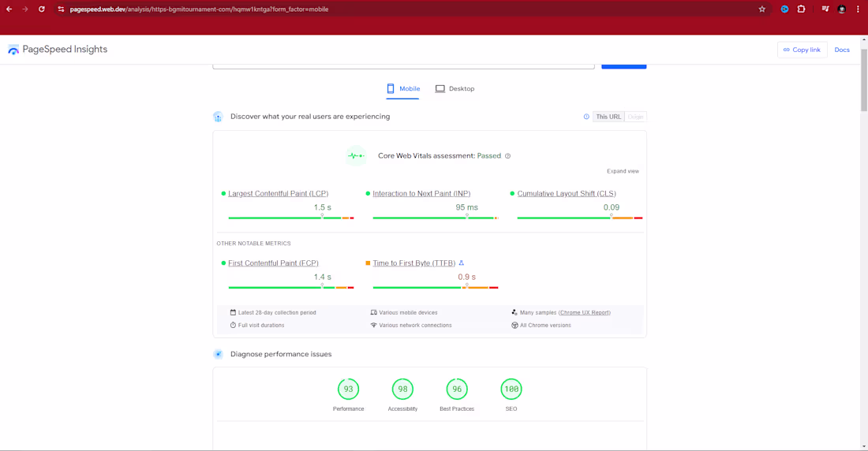Click the browser forward arrow

pos(25,9)
